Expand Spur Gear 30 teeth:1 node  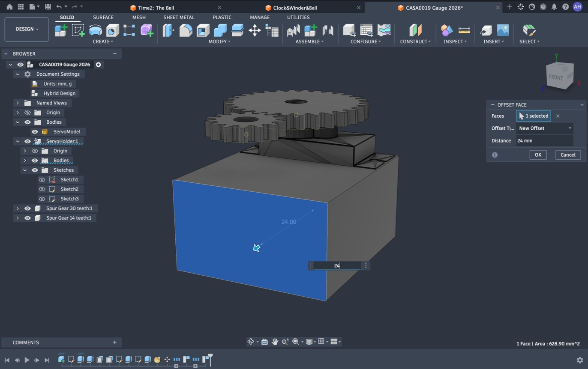point(18,208)
